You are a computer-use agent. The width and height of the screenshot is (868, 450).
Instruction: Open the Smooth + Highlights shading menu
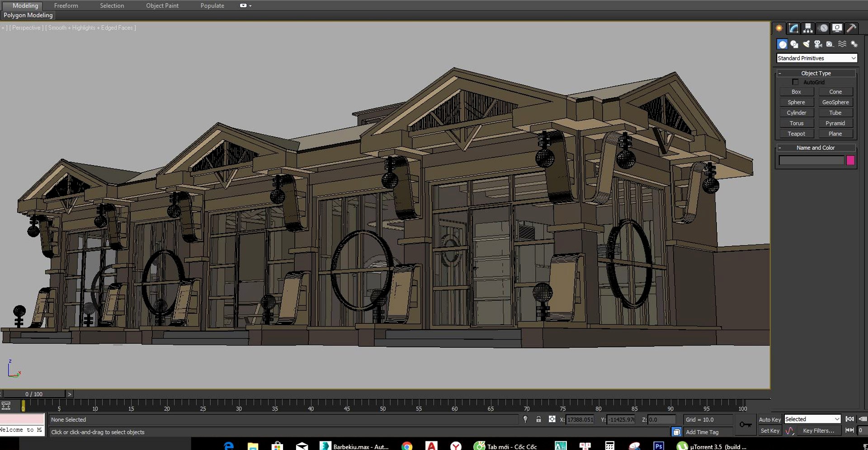tap(90, 28)
